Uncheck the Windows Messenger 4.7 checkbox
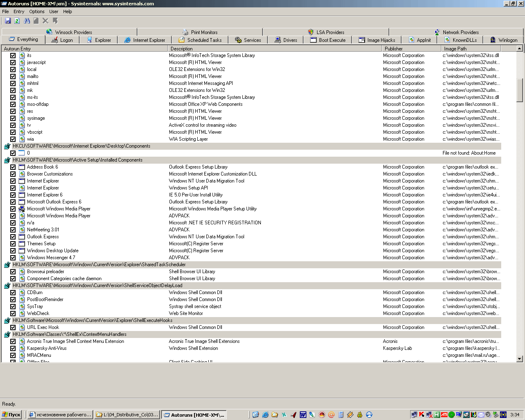Screen dimensions: 525x420 (x=13, y=258)
